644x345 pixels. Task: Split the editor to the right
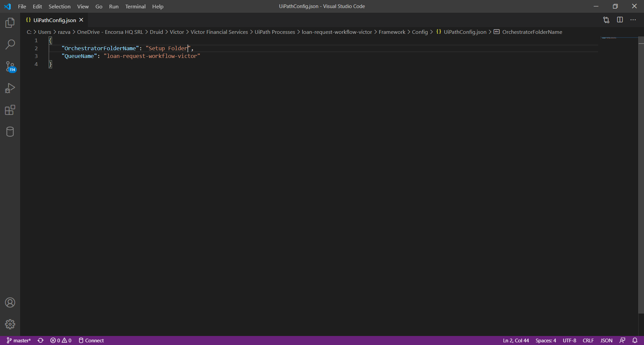(x=620, y=20)
